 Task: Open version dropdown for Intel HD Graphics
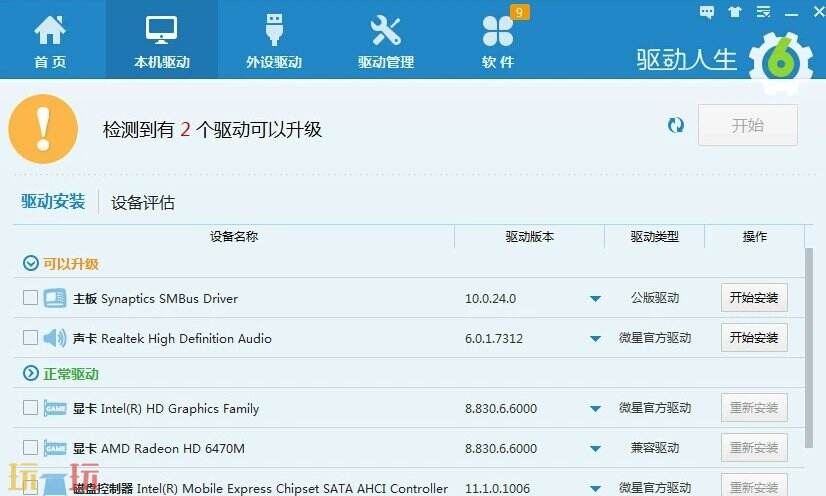(595, 409)
